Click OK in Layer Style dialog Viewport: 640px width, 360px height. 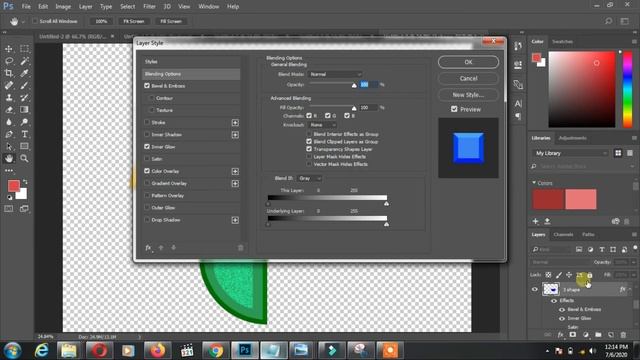[468, 62]
